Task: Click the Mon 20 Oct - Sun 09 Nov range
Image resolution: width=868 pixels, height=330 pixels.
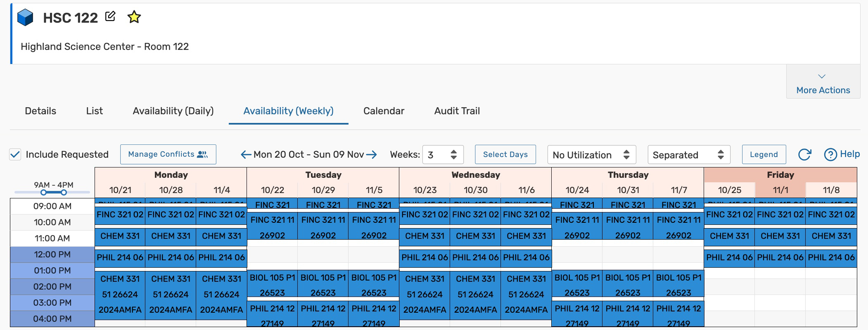Action: click(x=309, y=155)
